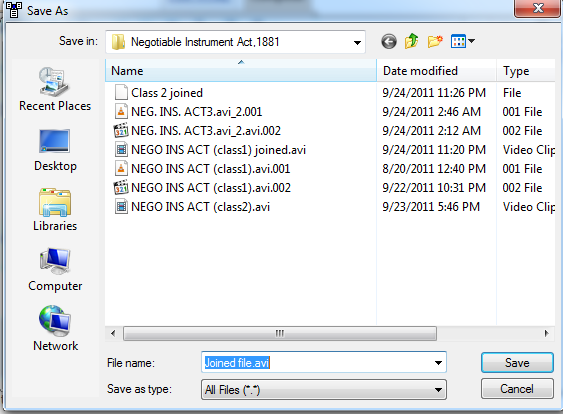The image size is (563, 414).
Task: Select the icon of NEG. INS. ACT3.avi_2.avi.002
Action: click(x=121, y=131)
